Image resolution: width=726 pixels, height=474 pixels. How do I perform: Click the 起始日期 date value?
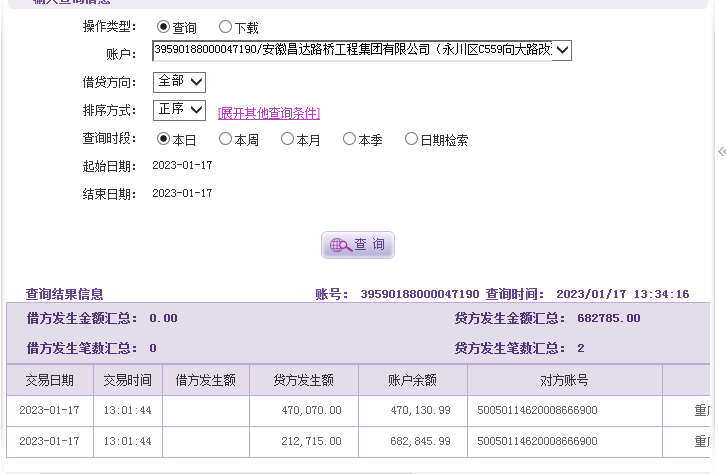182,165
